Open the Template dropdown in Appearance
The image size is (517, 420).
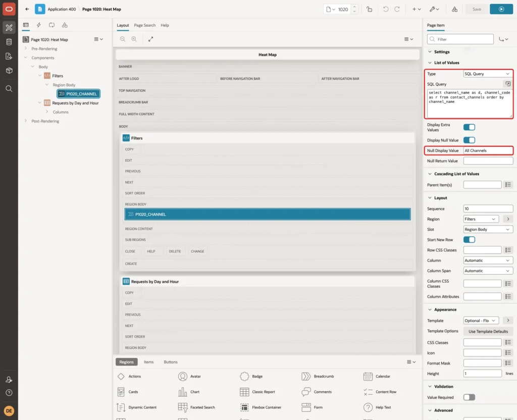(x=481, y=321)
